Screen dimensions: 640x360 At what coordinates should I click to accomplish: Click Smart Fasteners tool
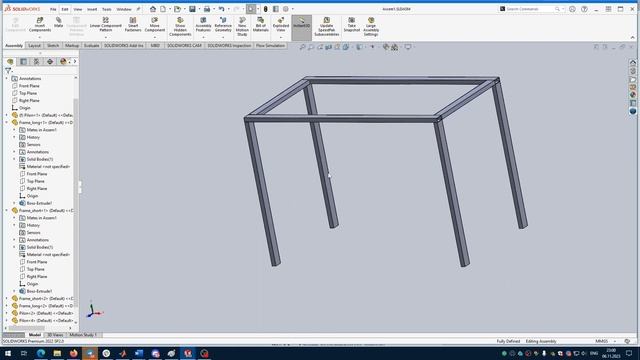click(133, 24)
